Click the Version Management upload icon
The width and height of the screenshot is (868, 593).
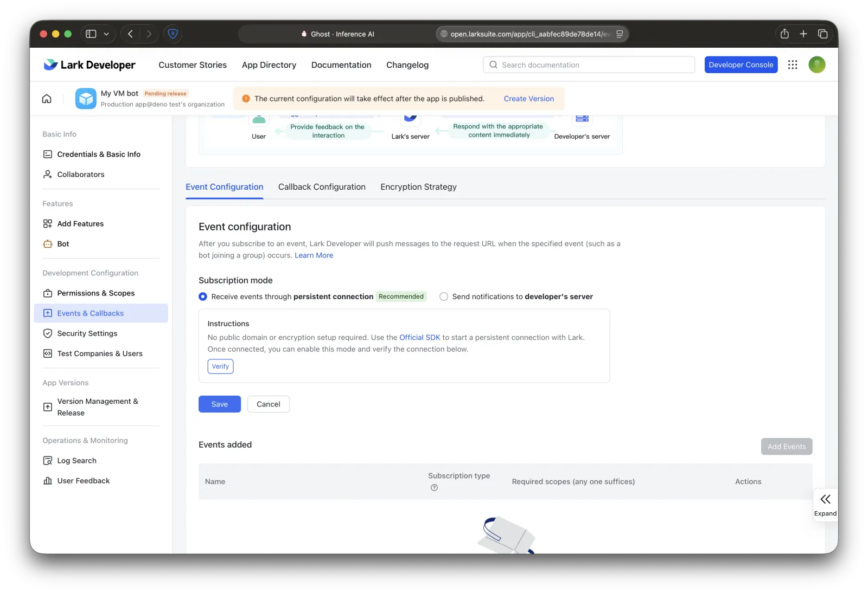[x=48, y=407]
